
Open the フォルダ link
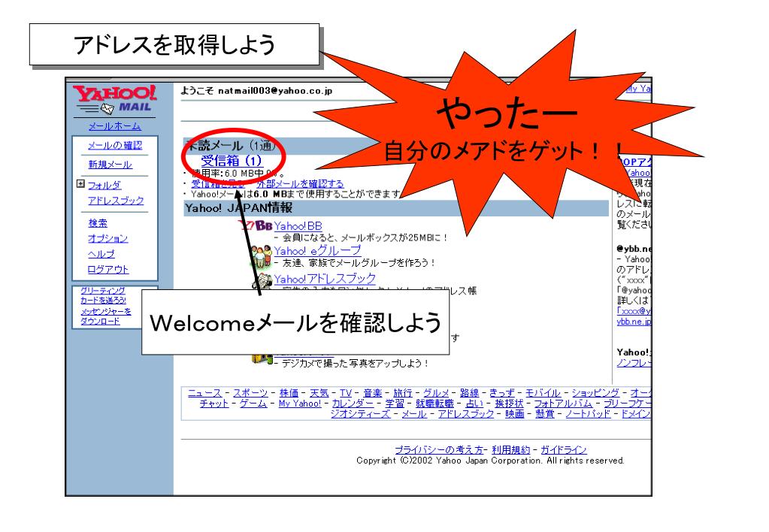click(104, 185)
